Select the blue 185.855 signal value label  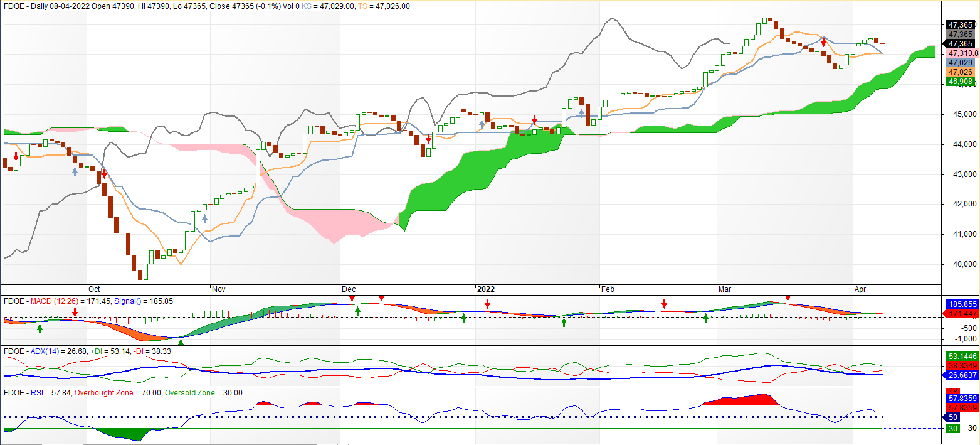[961, 303]
